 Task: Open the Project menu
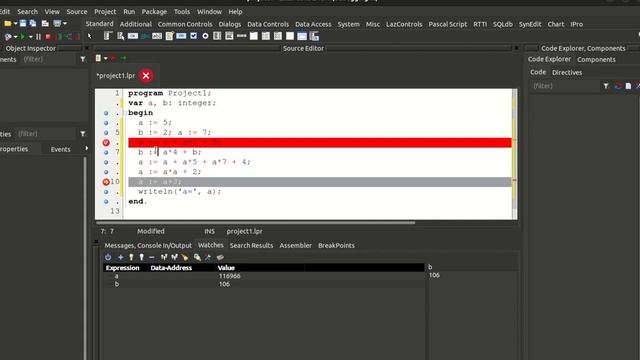(x=105, y=12)
